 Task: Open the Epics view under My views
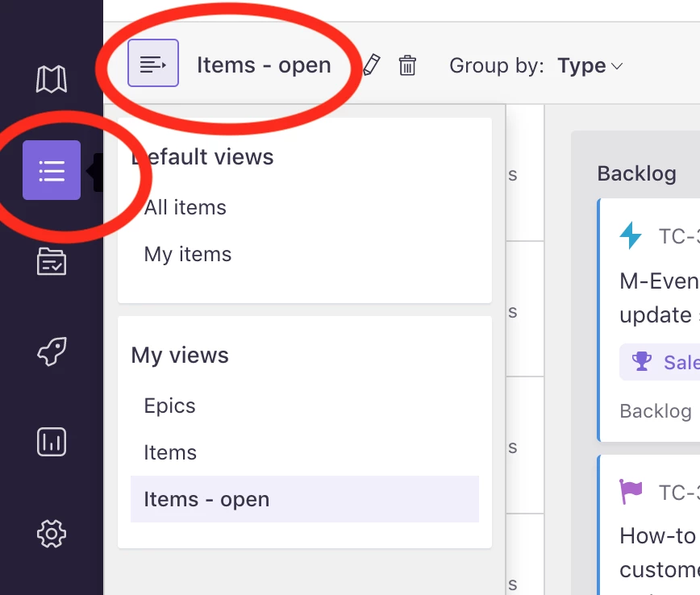[169, 406]
